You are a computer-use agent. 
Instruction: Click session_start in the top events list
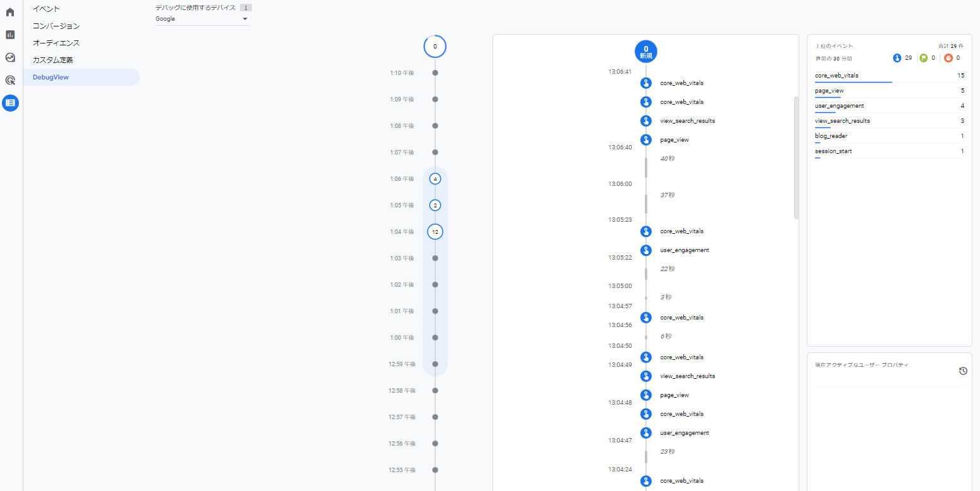pyautogui.click(x=833, y=151)
